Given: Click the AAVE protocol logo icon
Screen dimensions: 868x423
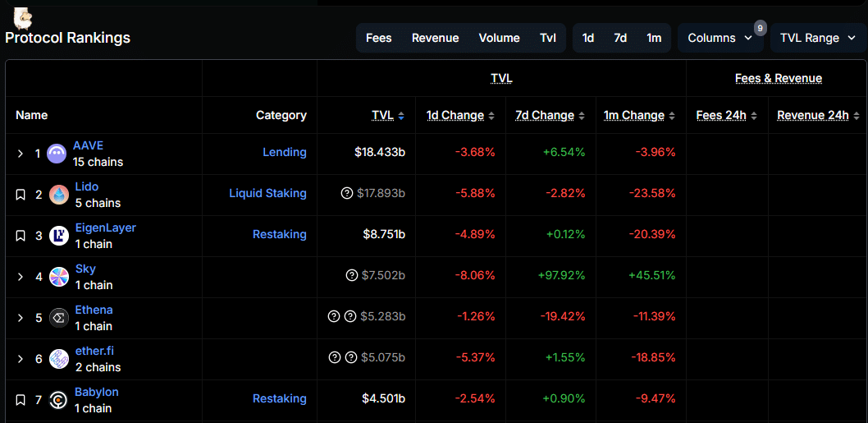Looking at the screenshot, I should click(x=57, y=154).
